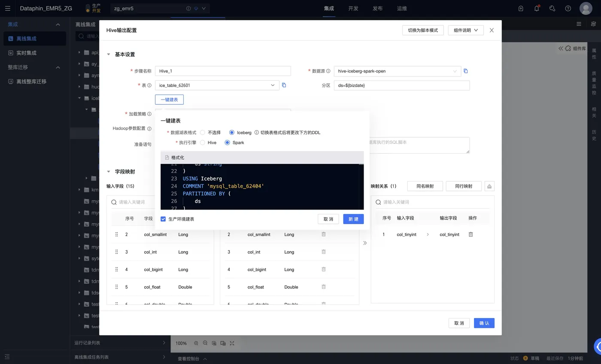This screenshot has width=601, height=364.
Task: Click 取消 at bottom of Hive输出配置 dialog
Action: coord(459,323)
